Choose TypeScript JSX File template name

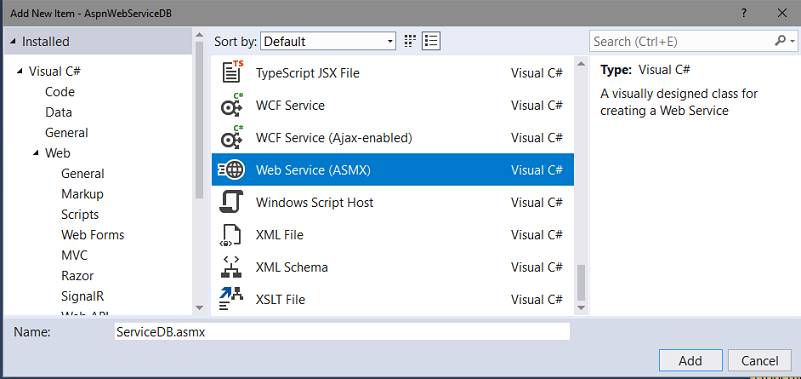point(308,73)
